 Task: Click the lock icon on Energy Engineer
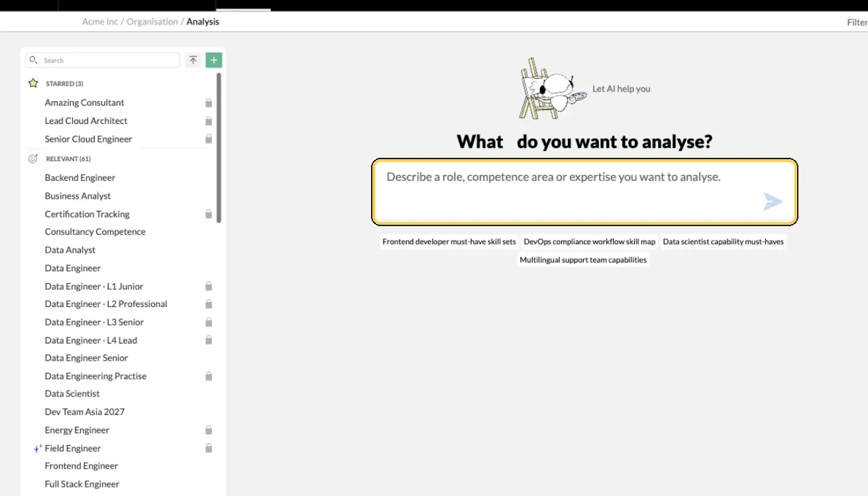[x=209, y=430]
